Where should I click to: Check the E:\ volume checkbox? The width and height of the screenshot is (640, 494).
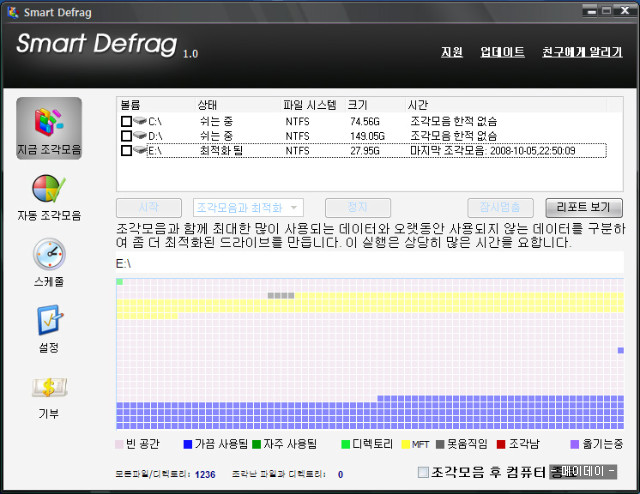click(127, 150)
